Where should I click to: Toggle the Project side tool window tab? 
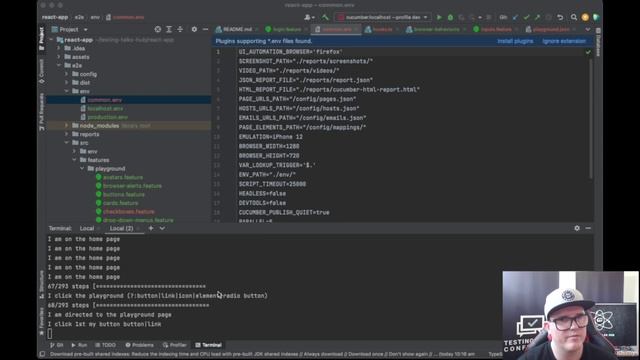pyautogui.click(x=42, y=39)
